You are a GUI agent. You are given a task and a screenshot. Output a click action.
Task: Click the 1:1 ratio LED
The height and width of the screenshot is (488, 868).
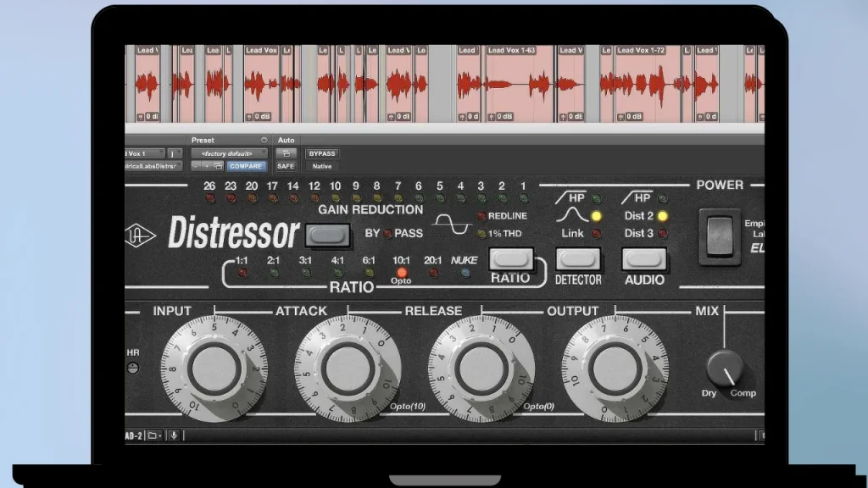(x=242, y=272)
